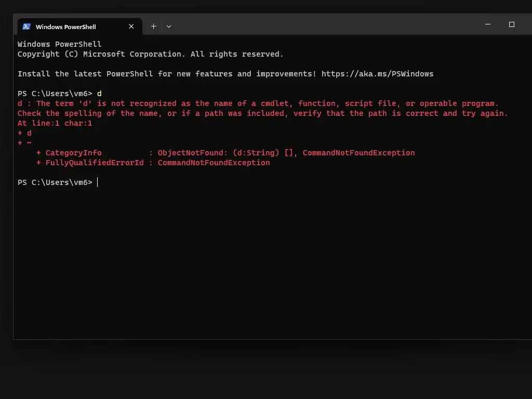This screenshot has width=532, height=399.
Task: Click the 'Windows PowerShell' banner text line
Action: (x=59, y=45)
